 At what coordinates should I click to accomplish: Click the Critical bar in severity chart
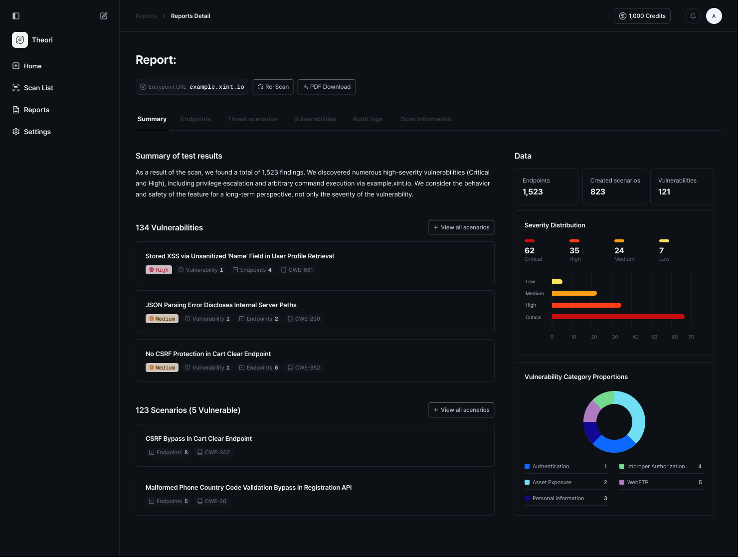[x=618, y=317]
